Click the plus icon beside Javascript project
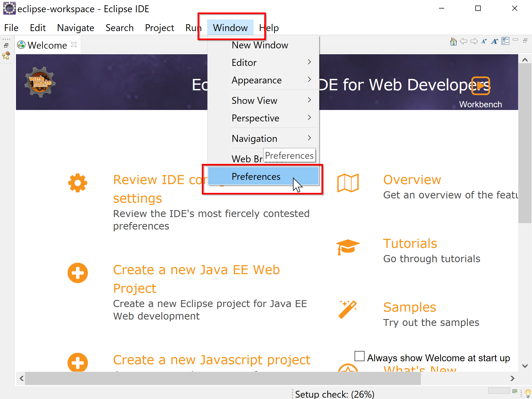 pos(78,362)
